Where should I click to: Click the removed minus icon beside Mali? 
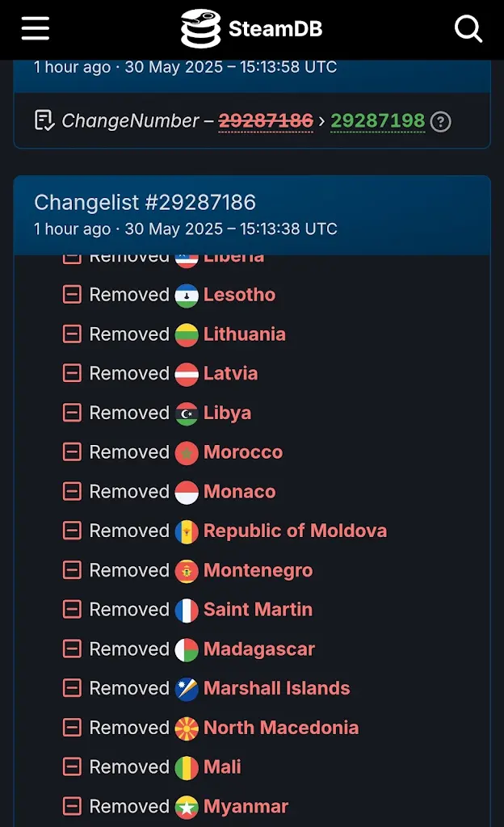[x=73, y=767]
